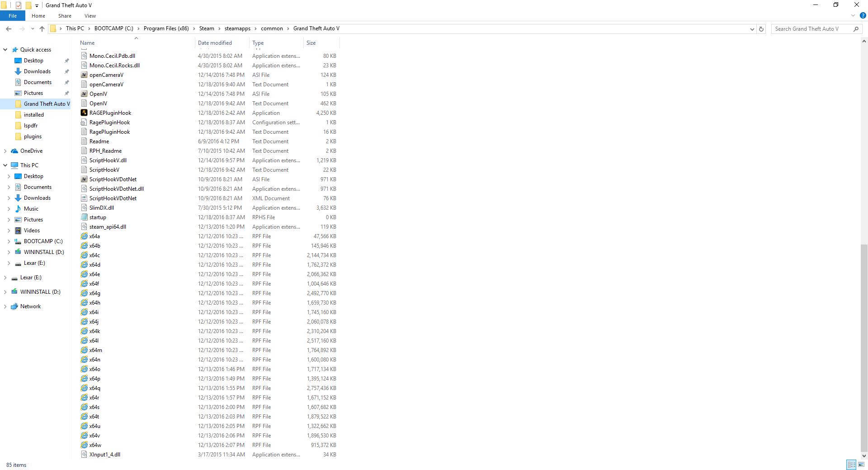868x470 pixels.
Task: Expand the Music folder under This PC
Action: click(9, 209)
